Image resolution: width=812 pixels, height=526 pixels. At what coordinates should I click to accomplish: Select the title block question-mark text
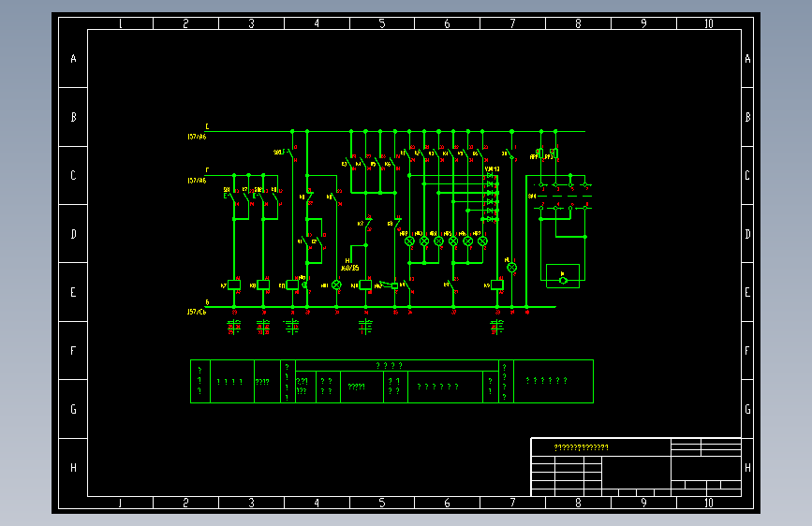click(x=581, y=447)
